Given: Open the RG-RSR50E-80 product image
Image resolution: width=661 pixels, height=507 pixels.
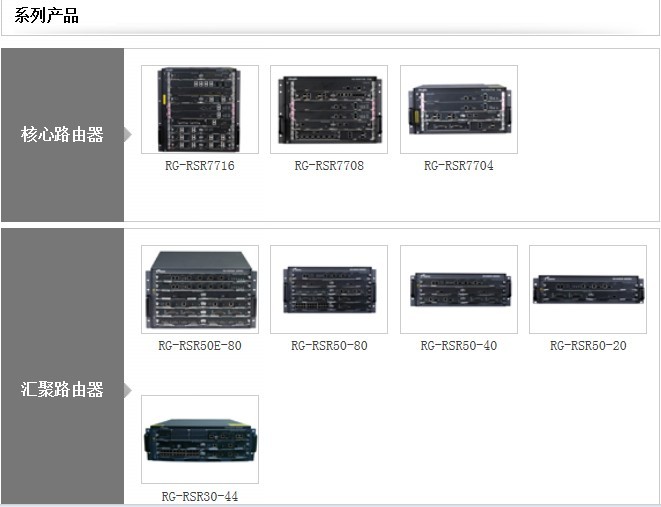Looking at the screenshot, I should coord(200,290).
